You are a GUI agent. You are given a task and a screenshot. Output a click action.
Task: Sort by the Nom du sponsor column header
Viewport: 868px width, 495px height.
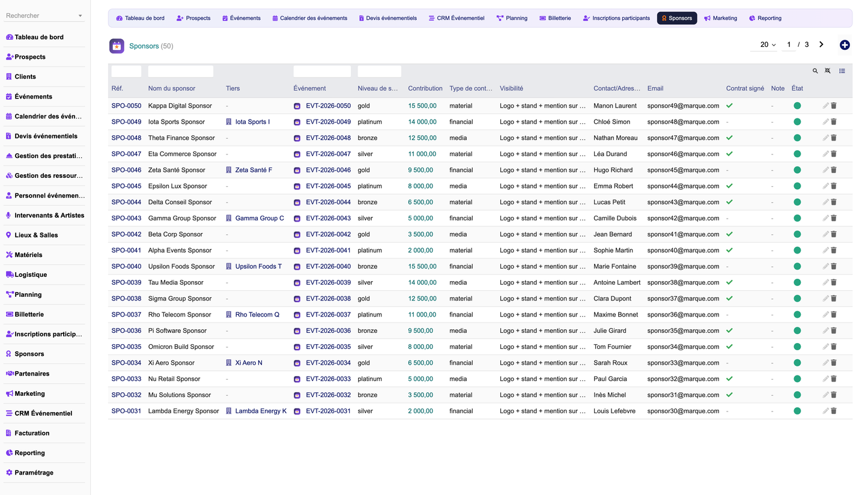pyautogui.click(x=172, y=88)
